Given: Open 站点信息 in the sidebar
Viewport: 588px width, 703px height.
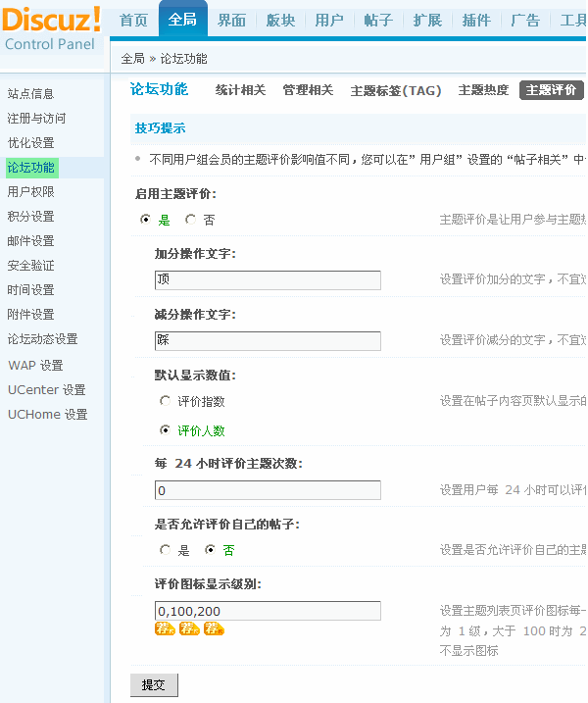Looking at the screenshot, I should [30, 94].
